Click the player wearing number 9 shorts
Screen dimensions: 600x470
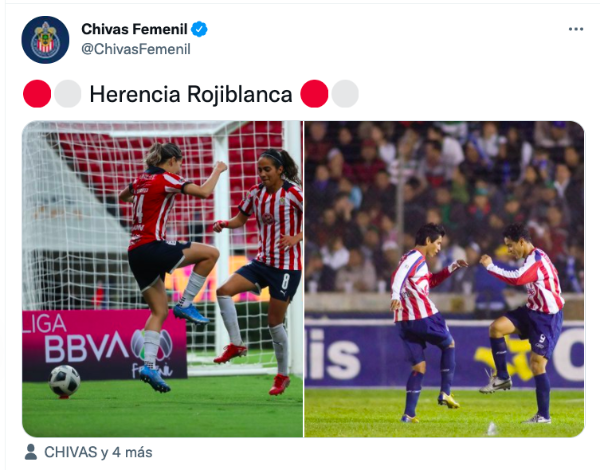pos(526,321)
